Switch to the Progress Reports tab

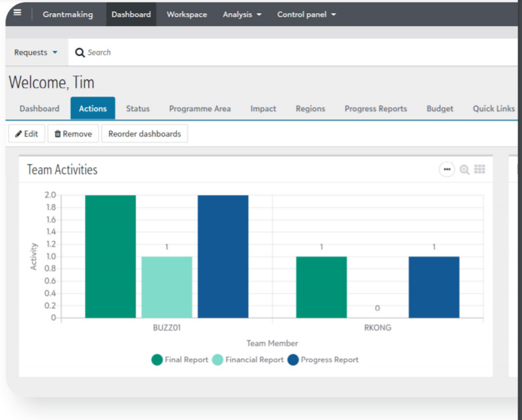click(375, 109)
